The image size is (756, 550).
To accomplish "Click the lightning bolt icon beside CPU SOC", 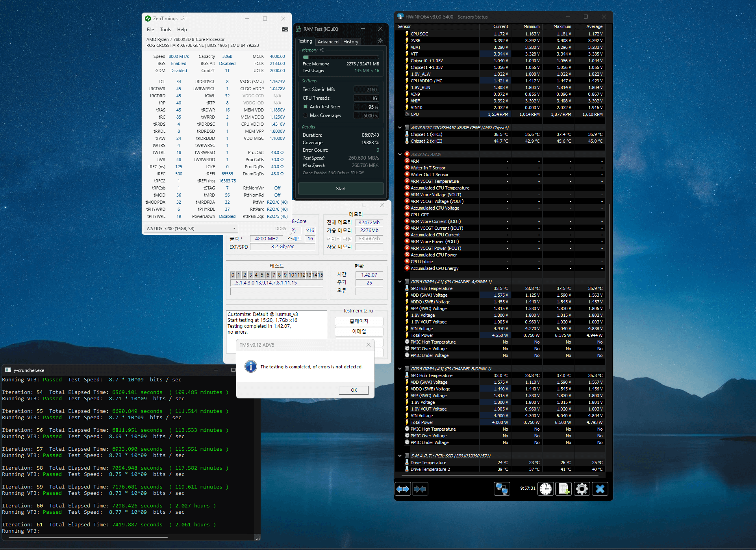I will click(x=407, y=34).
